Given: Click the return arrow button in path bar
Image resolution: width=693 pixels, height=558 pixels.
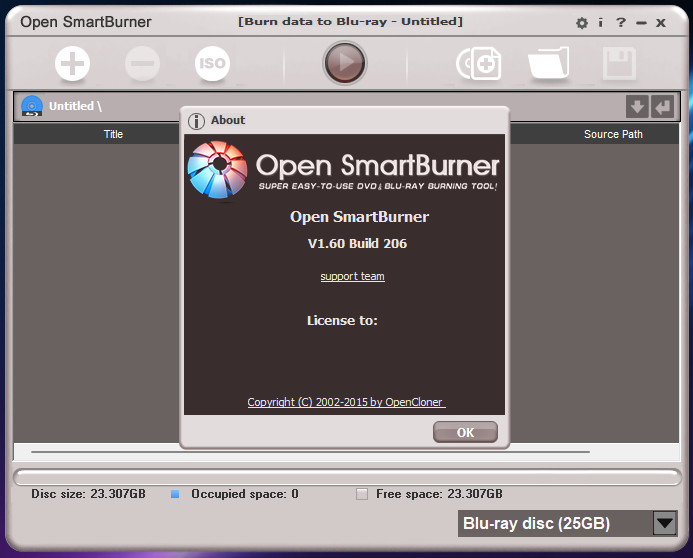Looking at the screenshot, I should click(663, 106).
